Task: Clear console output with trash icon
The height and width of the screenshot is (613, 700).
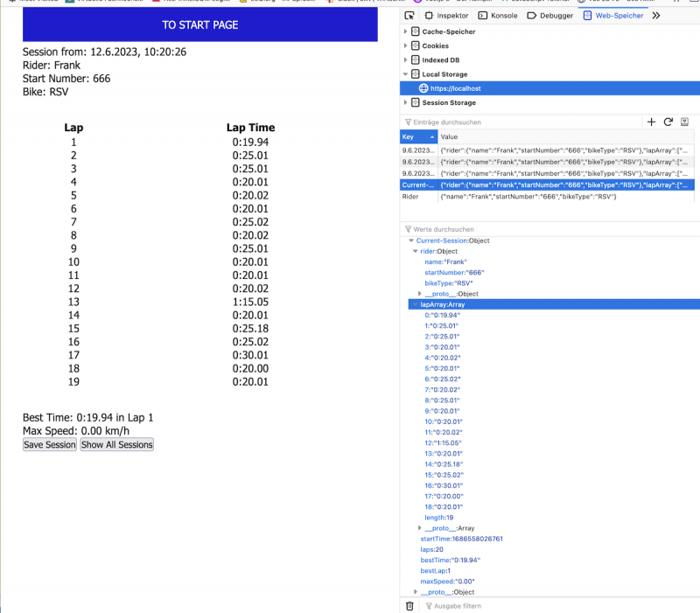Action: [409, 606]
